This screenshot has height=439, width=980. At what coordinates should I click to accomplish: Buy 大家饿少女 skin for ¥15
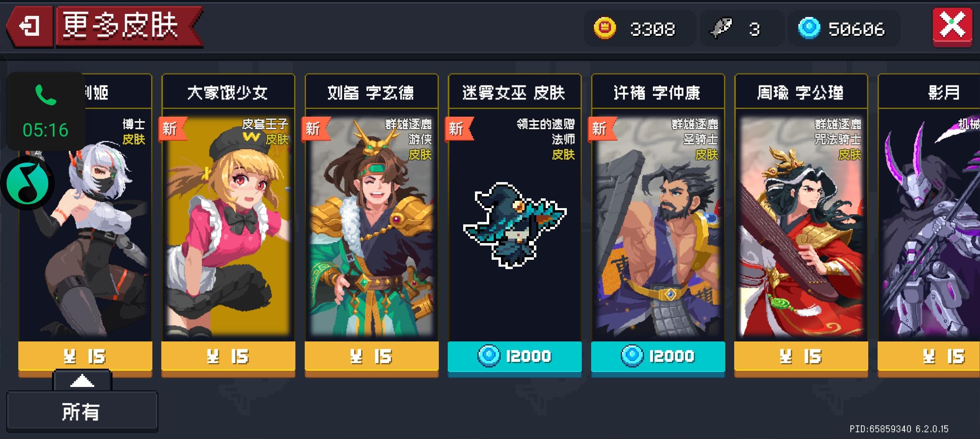[228, 356]
